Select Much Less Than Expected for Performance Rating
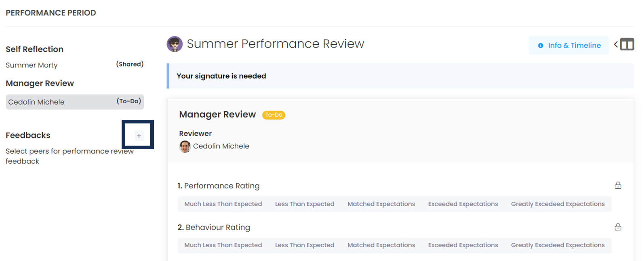Viewport: 644px width, 261px height. pyautogui.click(x=223, y=204)
